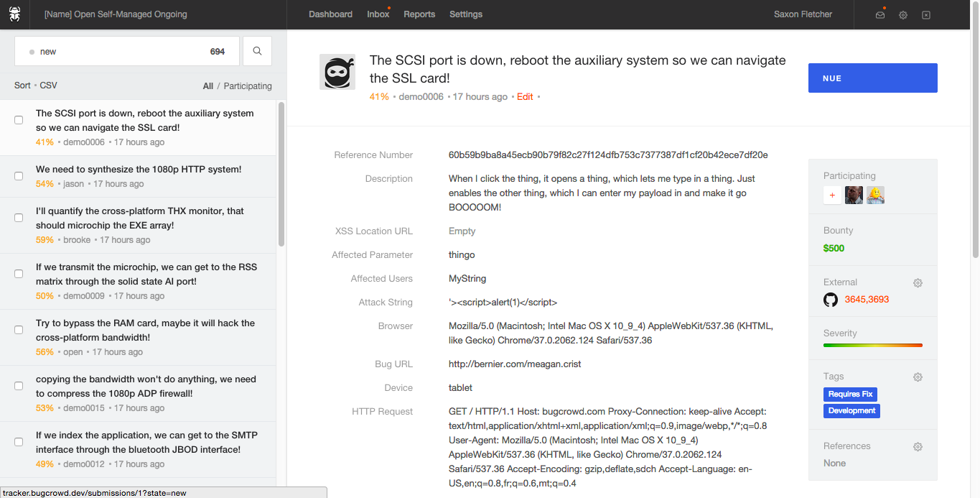Go to Inbox in top navigation
980x498 pixels.
(x=378, y=14)
